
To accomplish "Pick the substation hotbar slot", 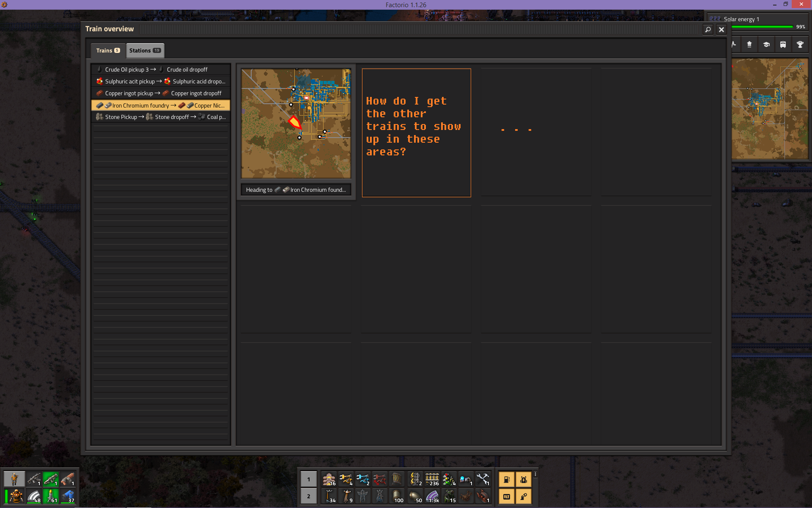I will [x=380, y=496].
